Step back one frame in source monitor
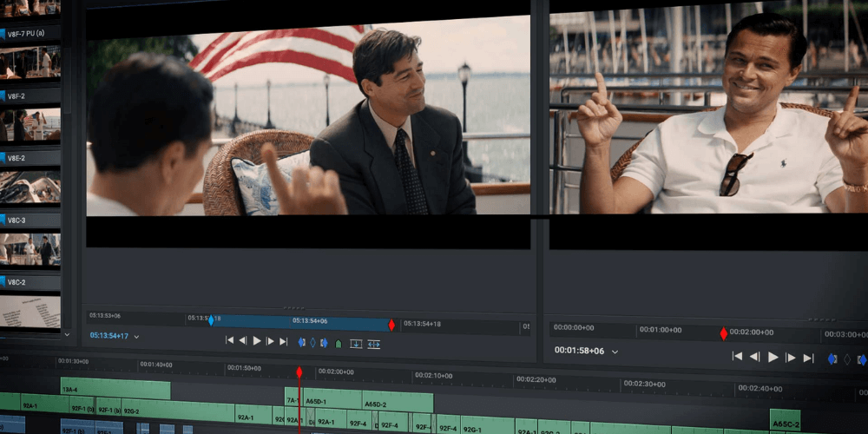The image size is (868, 434). 243,340
